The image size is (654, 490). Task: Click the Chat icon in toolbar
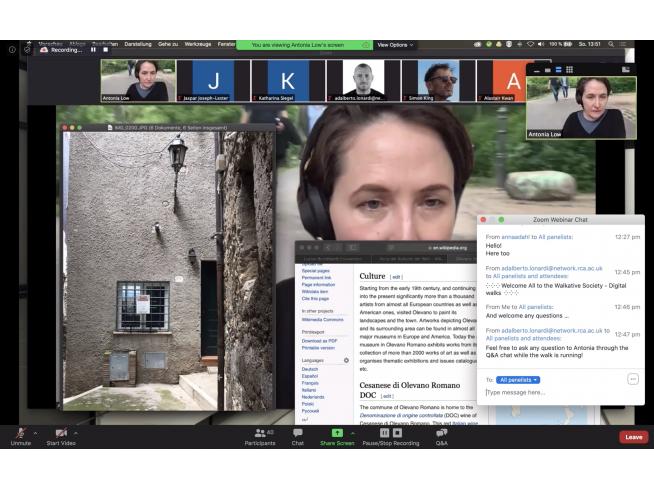[x=298, y=433]
